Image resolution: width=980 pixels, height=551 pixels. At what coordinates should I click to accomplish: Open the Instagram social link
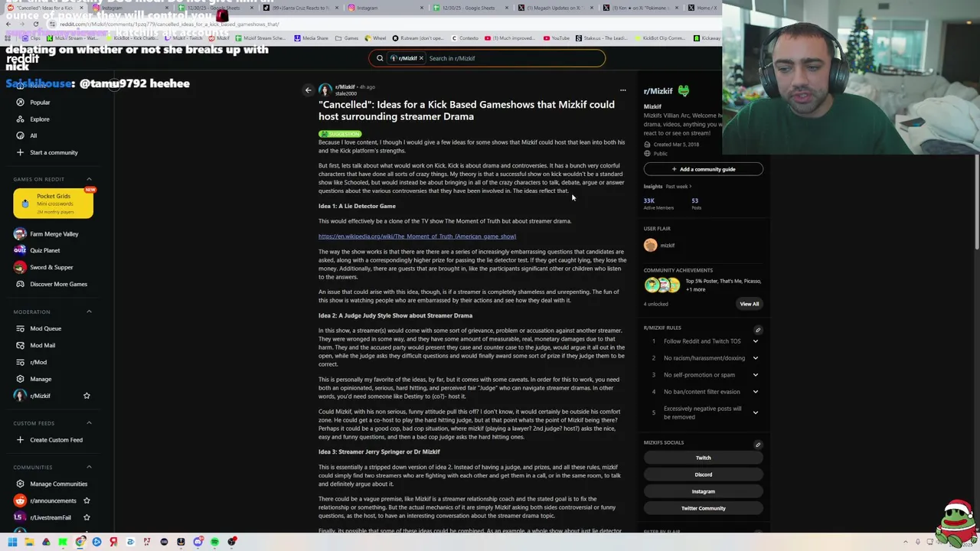[x=703, y=491]
